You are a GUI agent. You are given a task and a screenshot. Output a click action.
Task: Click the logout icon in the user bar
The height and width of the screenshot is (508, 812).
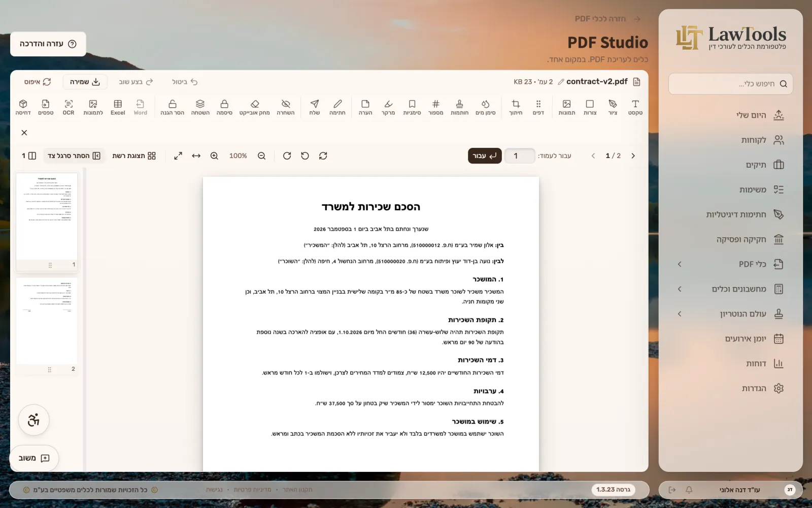(672, 490)
